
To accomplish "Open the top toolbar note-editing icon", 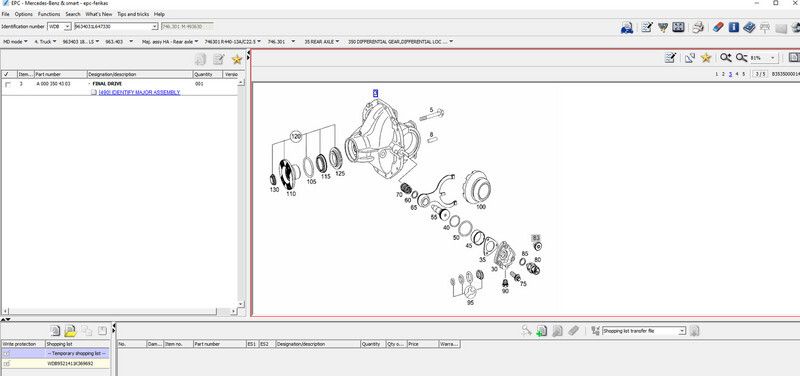I will click(x=647, y=27).
